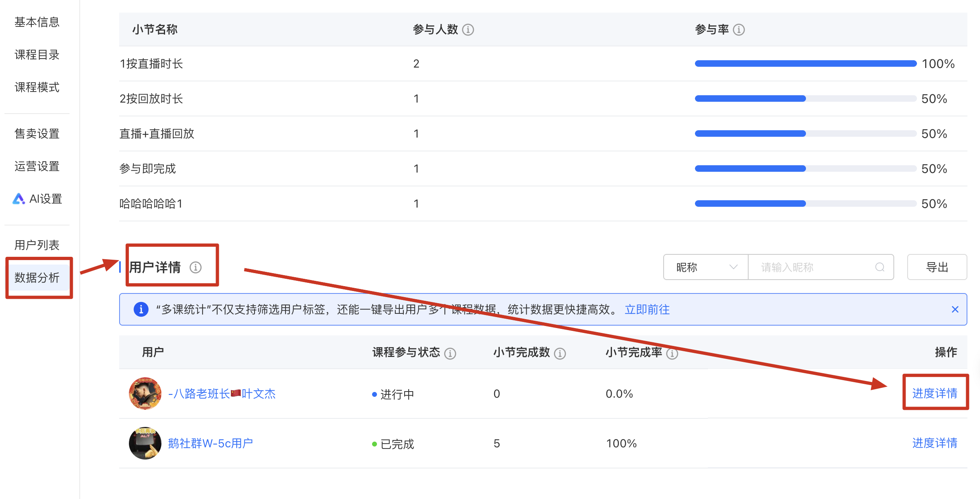The height and width of the screenshot is (499, 980).
Task: Click the info icon next to 用户详情
Action: point(196,267)
